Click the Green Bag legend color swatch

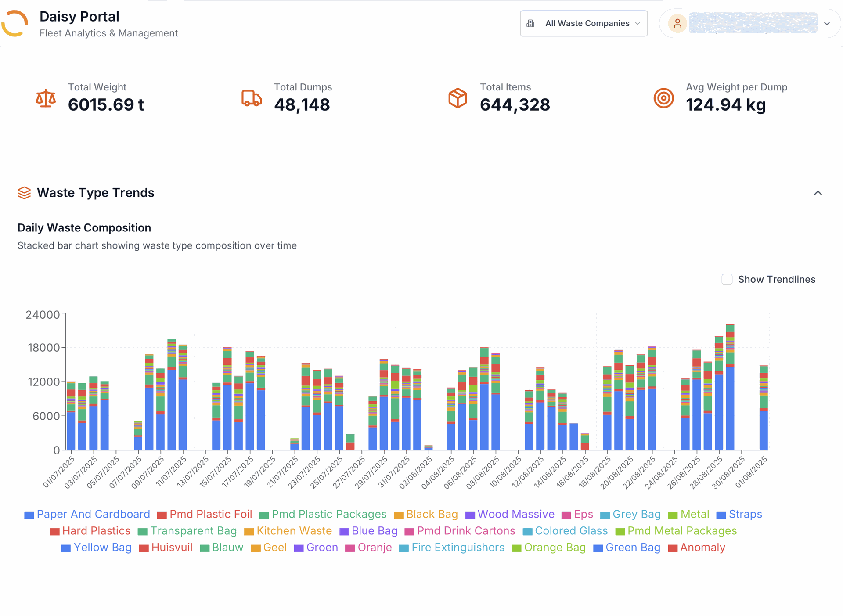(598, 548)
